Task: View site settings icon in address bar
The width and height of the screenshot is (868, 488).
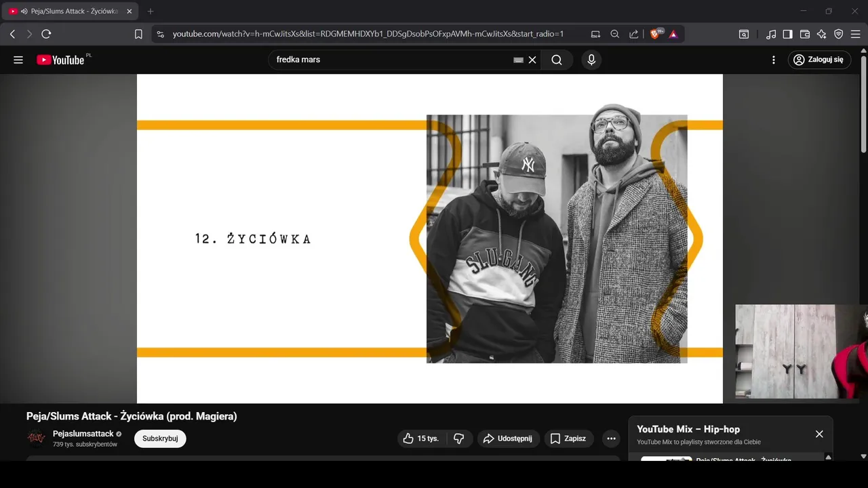Action: 159,34
